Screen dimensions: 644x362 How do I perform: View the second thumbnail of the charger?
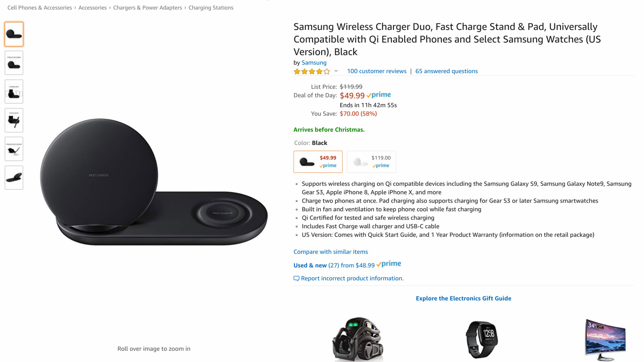click(x=14, y=63)
